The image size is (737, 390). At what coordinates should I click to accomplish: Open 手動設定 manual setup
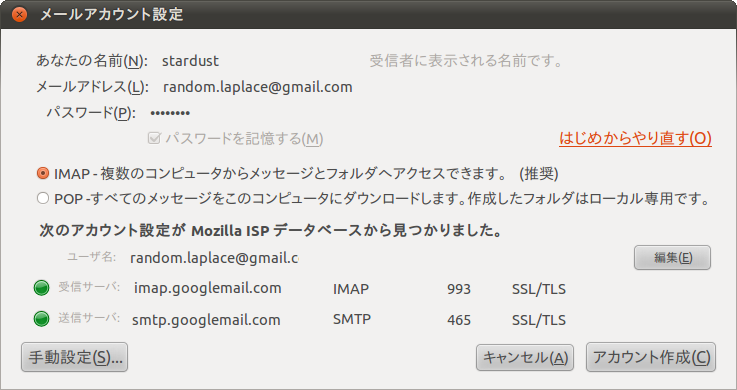click(x=74, y=357)
